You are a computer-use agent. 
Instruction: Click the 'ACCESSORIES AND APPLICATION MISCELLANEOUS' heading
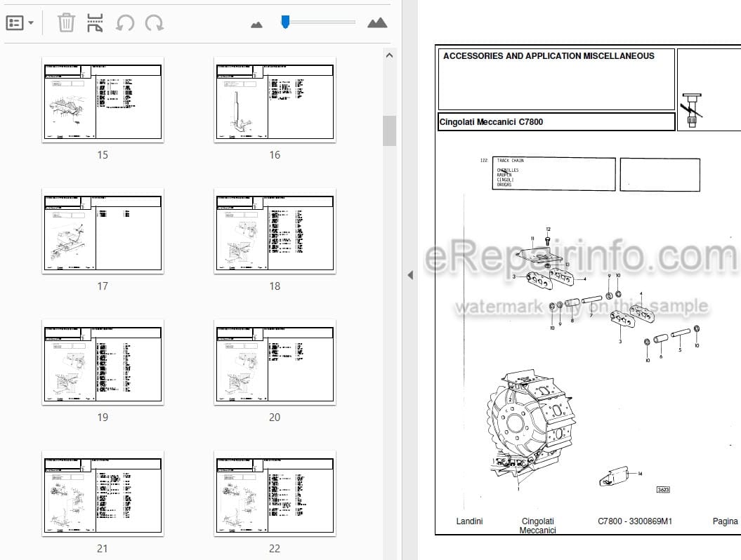pos(549,55)
